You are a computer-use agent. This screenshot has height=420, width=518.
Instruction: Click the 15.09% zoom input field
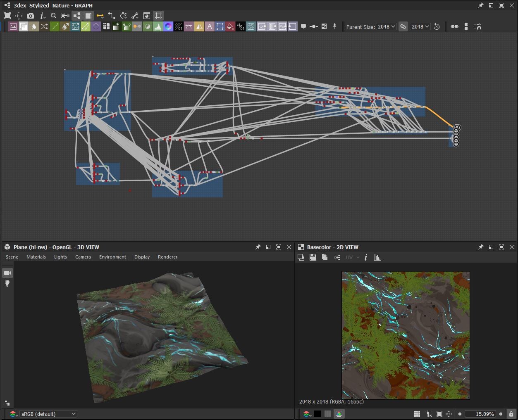coord(480,414)
